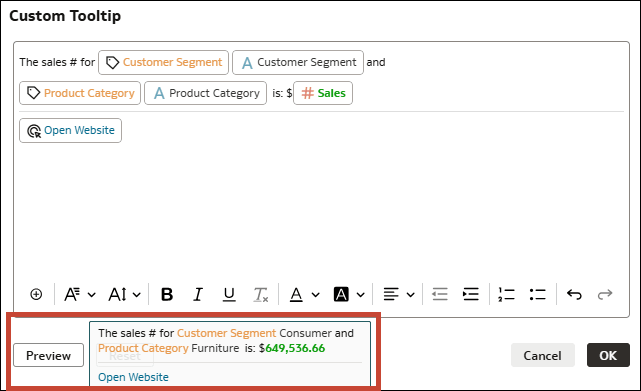
Task: Expand the font color dropdown arrow
Action: point(315,294)
